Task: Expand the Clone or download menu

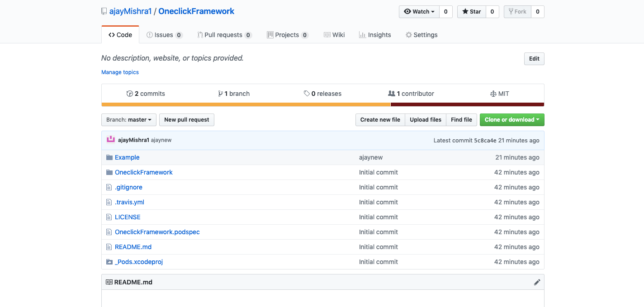Action: (512, 120)
